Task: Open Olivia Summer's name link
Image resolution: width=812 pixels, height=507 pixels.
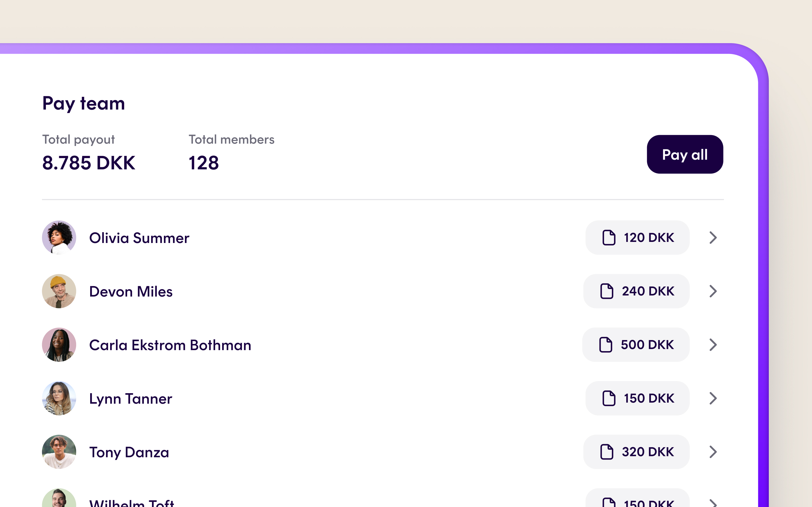Action: 139,238
